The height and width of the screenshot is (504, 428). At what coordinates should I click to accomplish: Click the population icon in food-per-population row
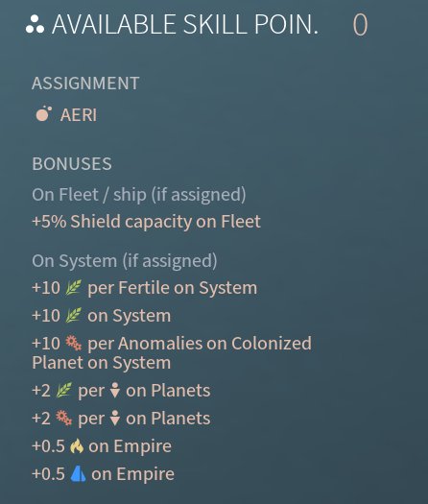(115, 390)
